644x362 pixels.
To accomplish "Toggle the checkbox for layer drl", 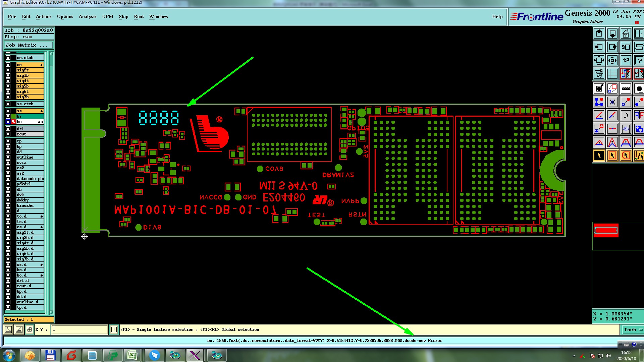I will 8,129.
